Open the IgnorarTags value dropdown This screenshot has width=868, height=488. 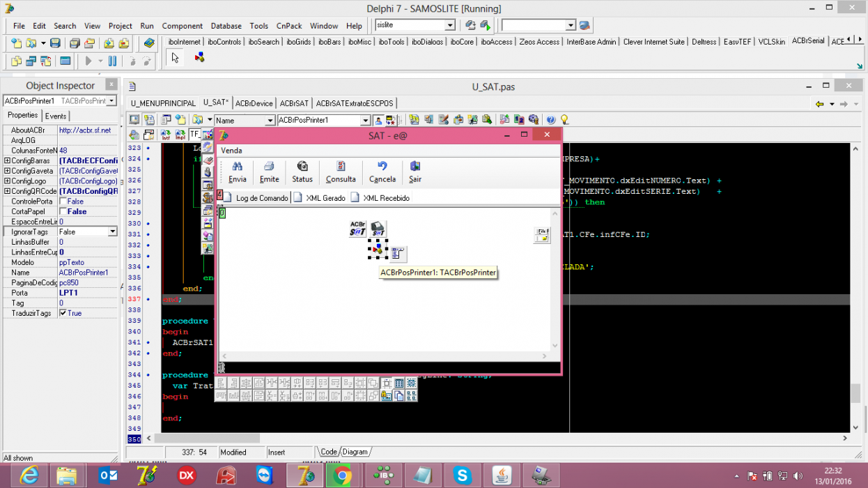pos(113,231)
